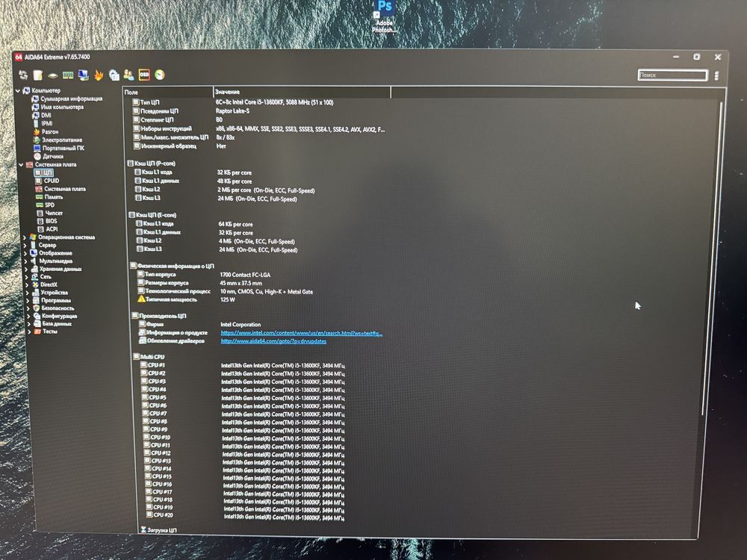
Task: Open the memory benchmark toolbar icon
Action: (x=68, y=75)
